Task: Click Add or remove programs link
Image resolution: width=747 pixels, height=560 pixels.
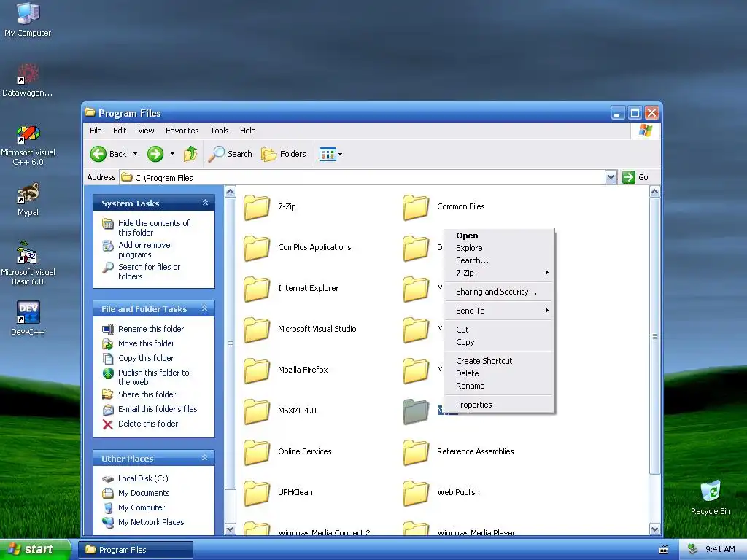Action: click(144, 249)
